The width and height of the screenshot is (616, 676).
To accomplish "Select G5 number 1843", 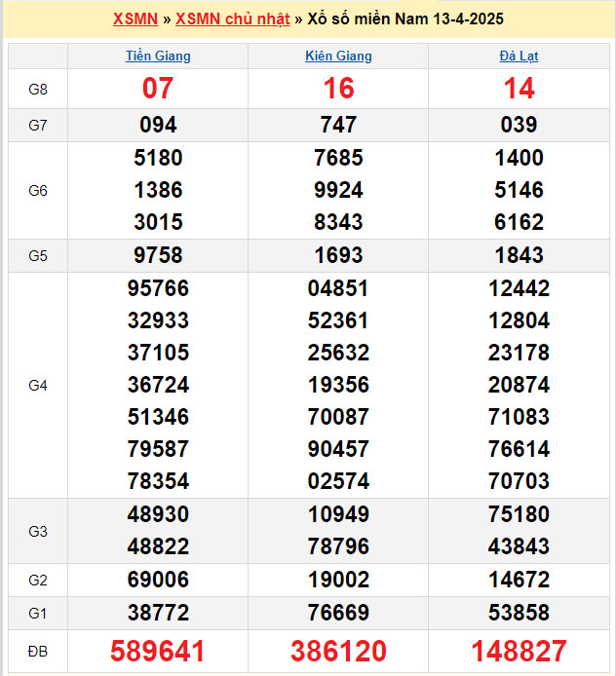I will [x=519, y=255].
